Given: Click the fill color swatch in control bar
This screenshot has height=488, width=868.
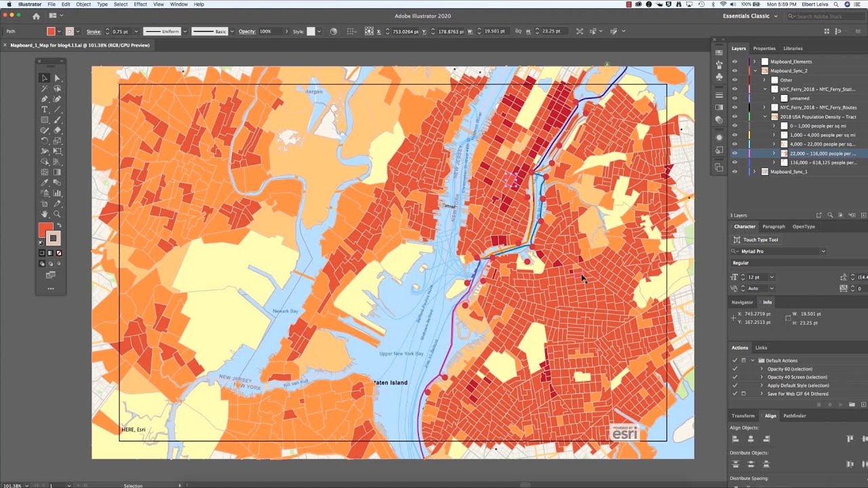Looking at the screenshot, I should click(x=51, y=31).
